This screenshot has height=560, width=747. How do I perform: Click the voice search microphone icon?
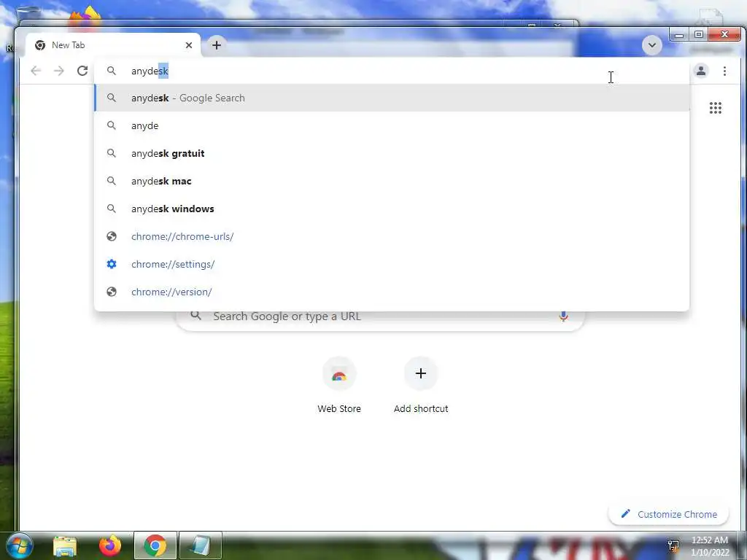(x=563, y=316)
